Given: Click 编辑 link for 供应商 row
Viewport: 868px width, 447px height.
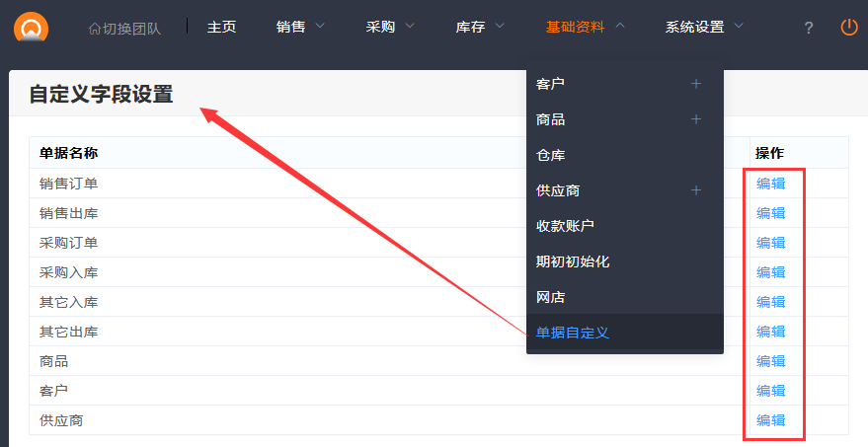Looking at the screenshot, I should coord(771,420).
